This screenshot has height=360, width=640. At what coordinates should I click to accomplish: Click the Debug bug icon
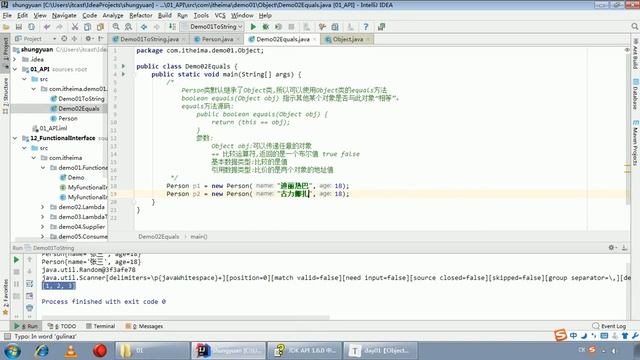point(266,27)
